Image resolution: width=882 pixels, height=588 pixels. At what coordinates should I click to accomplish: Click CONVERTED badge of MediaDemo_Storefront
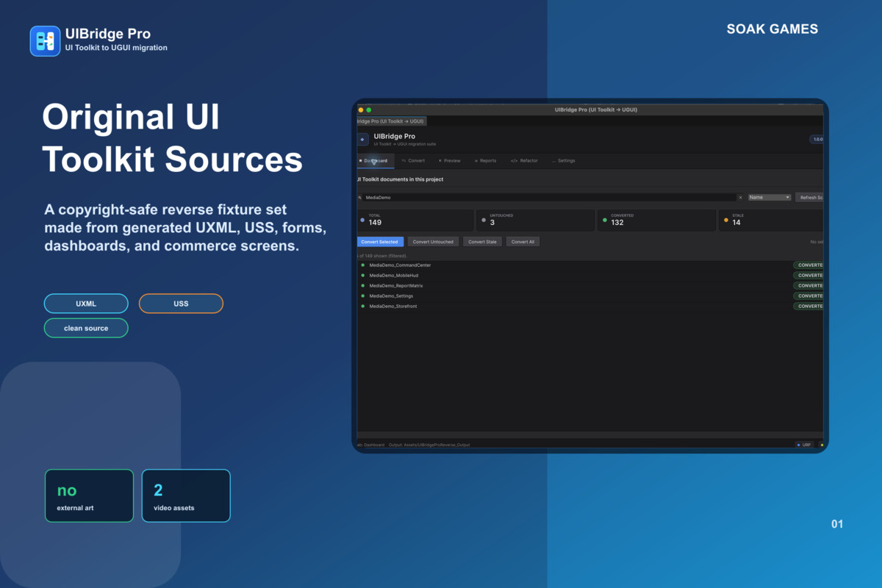[808, 306]
